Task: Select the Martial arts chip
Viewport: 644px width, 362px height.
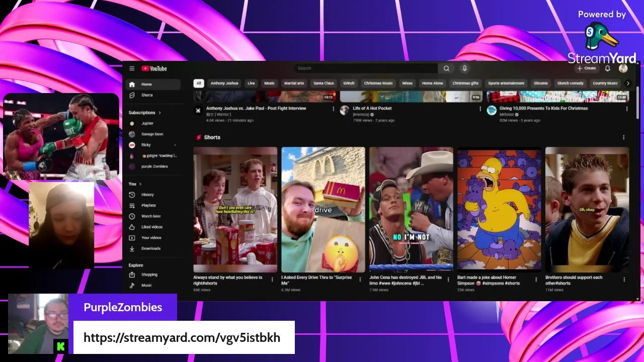Action: pyautogui.click(x=294, y=83)
